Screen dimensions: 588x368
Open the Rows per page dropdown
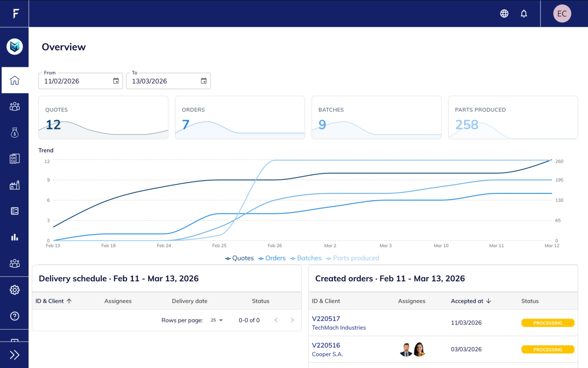[217, 320]
